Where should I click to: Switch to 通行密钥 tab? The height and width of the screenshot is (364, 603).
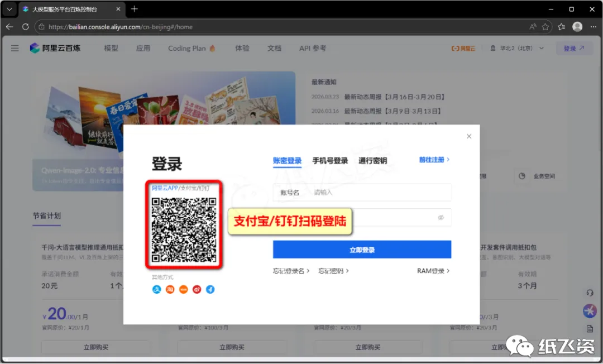372,161
